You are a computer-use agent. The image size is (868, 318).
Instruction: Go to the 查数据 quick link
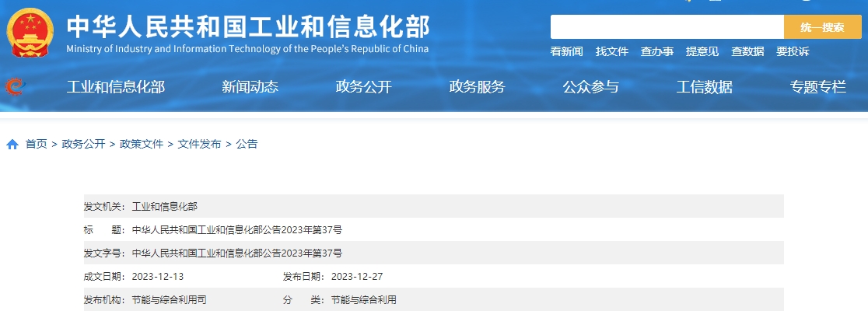[747, 51]
